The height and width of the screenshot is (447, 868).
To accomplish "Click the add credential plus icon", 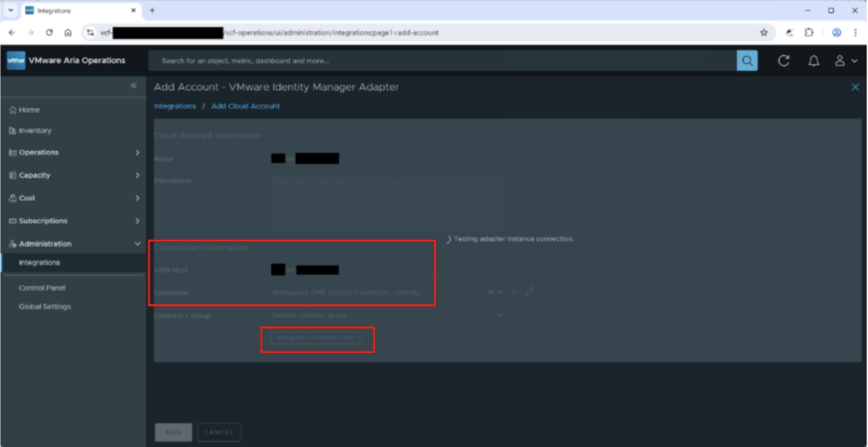I will coord(514,291).
